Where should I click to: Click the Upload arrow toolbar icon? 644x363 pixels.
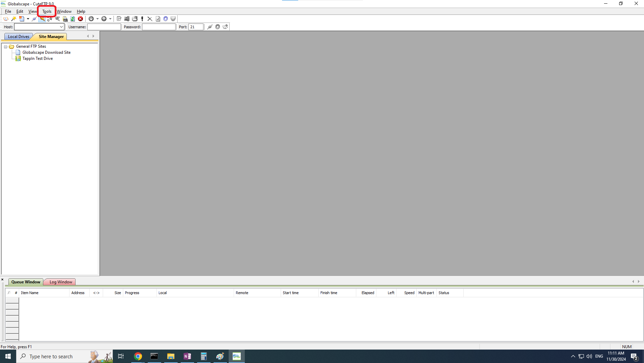[104, 19]
